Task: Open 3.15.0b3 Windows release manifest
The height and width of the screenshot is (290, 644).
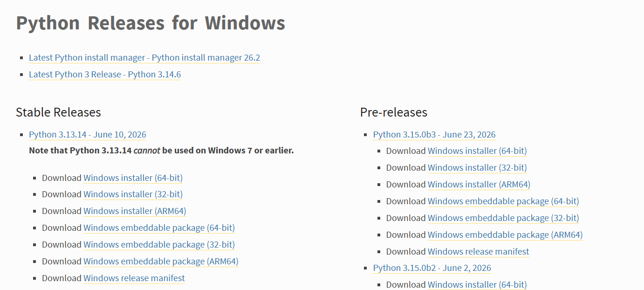Action: pos(479,252)
